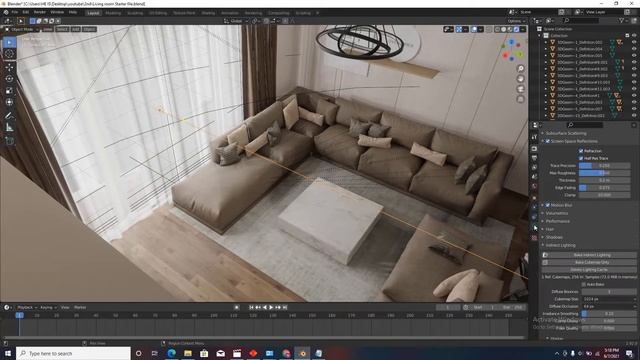The height and width of the screenshot is (360, 640).
Task: Open the Window menu
Action: (x=57, y=13)
